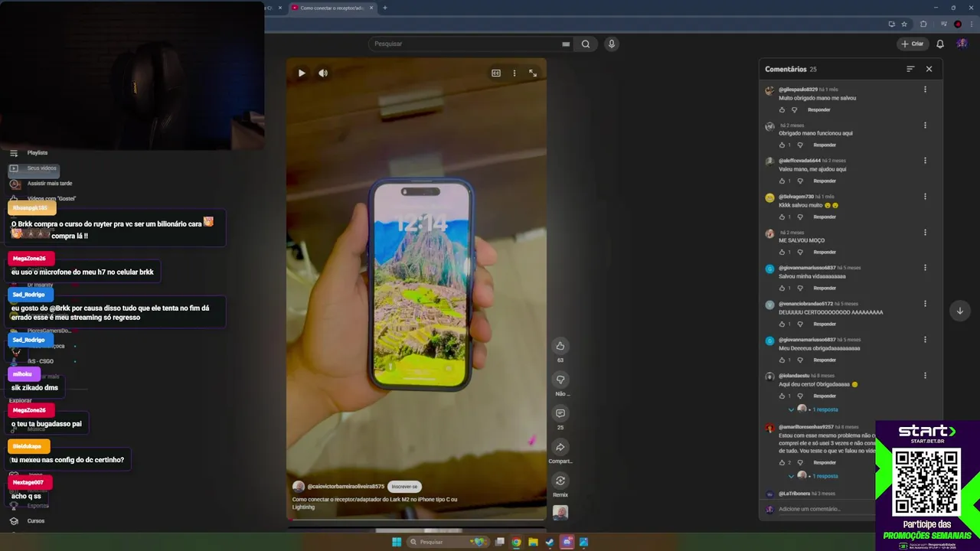
Task: Open options for 'Obrigado mano funcionou aqui' comment
Action: pos(925,126)
